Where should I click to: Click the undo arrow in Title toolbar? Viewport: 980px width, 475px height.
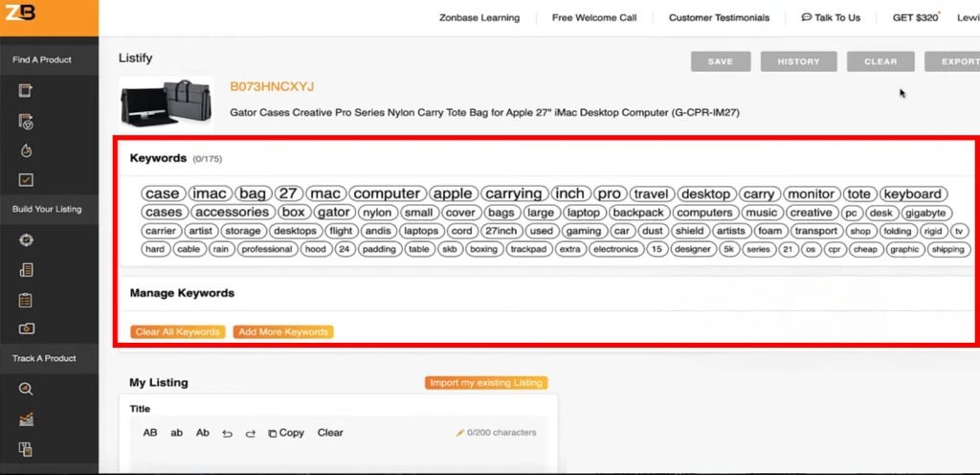227,433
